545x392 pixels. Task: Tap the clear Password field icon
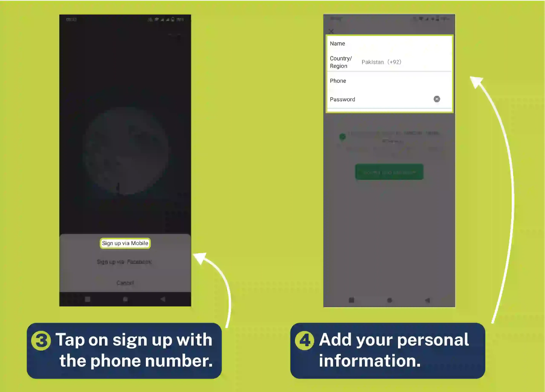437,99
